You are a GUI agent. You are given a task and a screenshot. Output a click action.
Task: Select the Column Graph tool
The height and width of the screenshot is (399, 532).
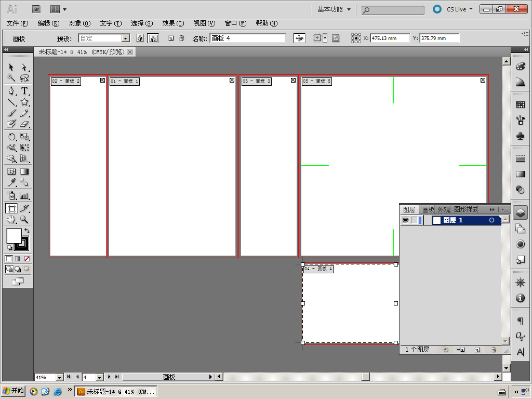point(24,195)
